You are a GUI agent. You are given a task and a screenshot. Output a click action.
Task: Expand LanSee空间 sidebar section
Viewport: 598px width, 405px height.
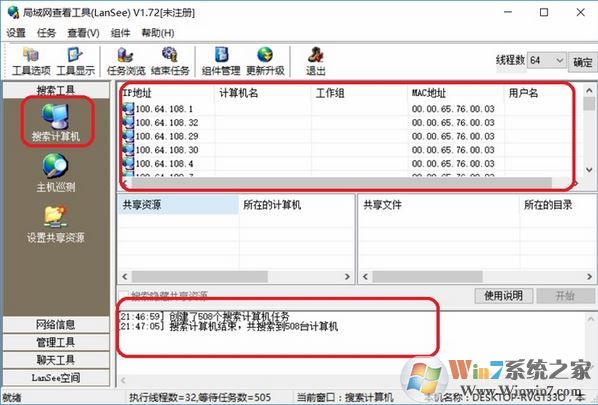pos(56,378)
